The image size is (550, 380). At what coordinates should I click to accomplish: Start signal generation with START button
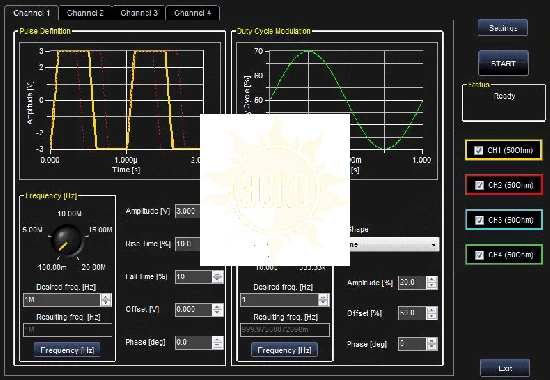tap(503, 63)
